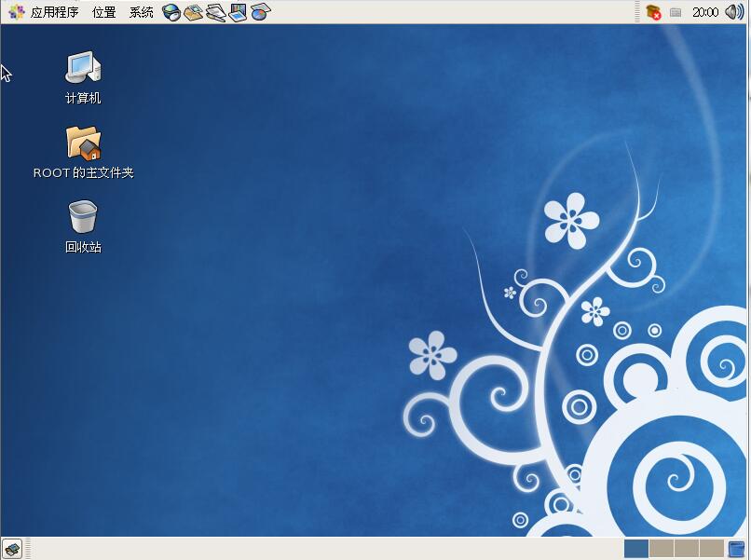The image size is (751, 560).
Task: Select the first workspace in the workspace switcher
Action: point(637,549)
